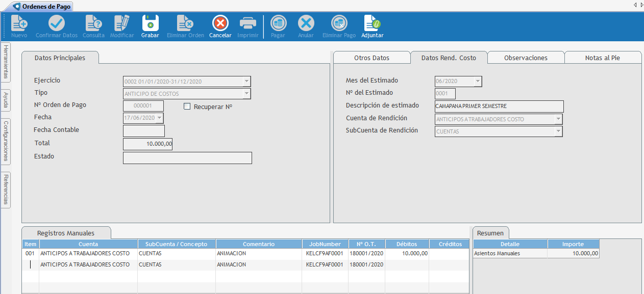Click the Imprimir printer icon
Image resolution: width=644 pixels, height=294 pixels.
(x=248, y=23)
